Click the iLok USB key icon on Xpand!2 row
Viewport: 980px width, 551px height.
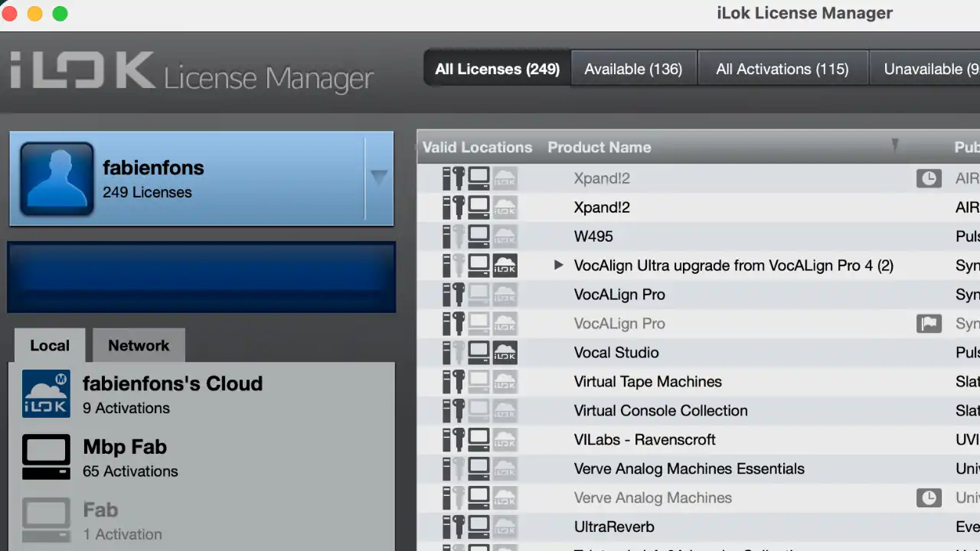click(x=459, y=207)
